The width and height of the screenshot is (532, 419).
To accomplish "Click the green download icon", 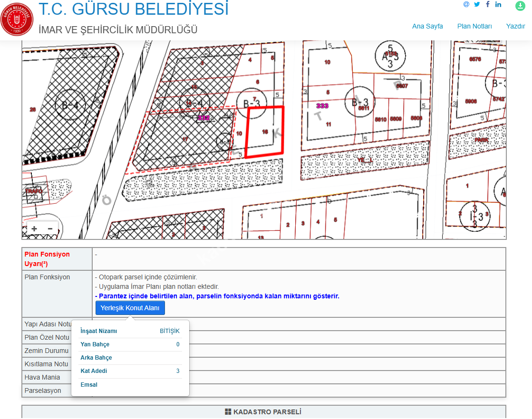I will pos(520,6).
